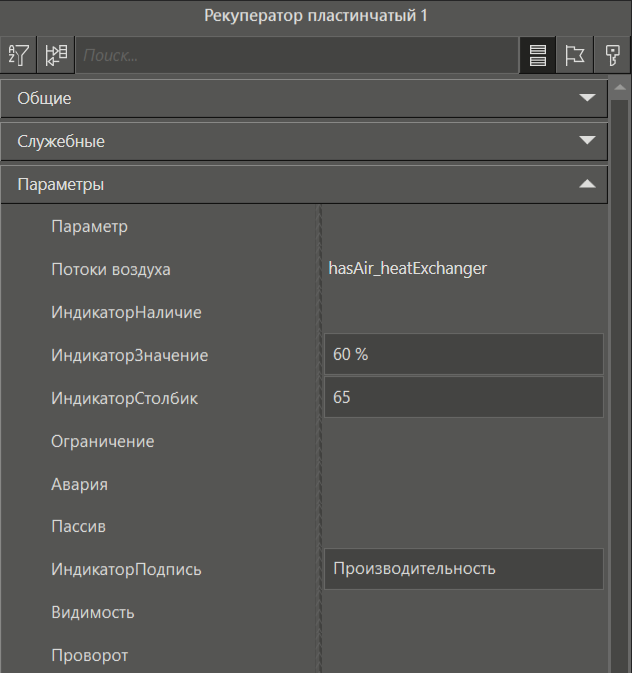Select the Проворот property row

(89, 656)
